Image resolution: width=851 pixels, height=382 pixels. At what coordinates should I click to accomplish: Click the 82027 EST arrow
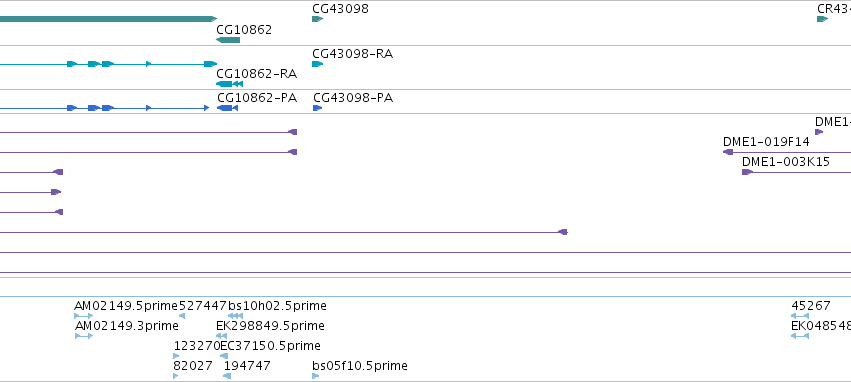click(176, 376)
